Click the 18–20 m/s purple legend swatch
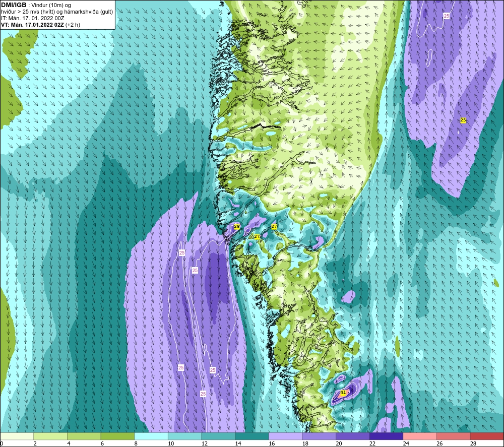This screenshot has width=504, height=447. [x=319, y=436]
